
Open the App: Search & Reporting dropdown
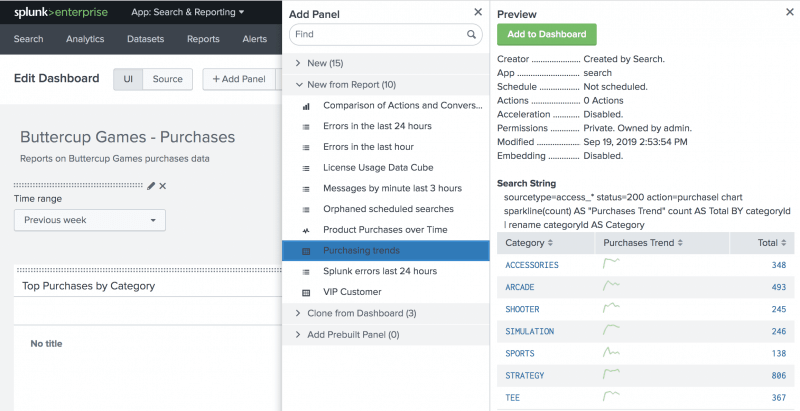188,12
